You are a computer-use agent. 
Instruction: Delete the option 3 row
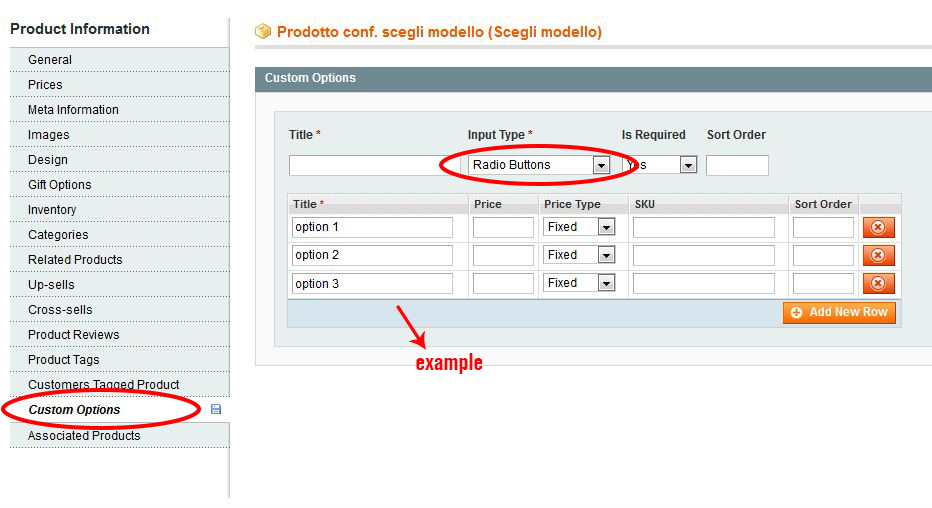click(x=878, y=284)
